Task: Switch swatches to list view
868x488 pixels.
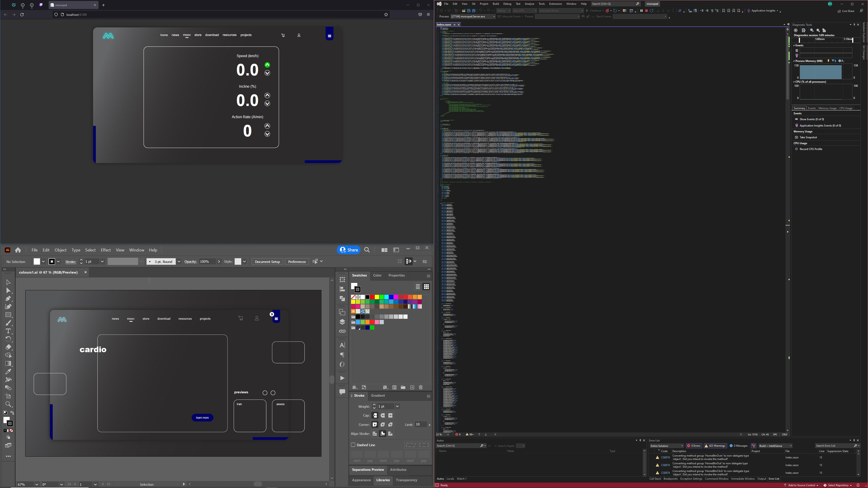Action: (417, 287)
